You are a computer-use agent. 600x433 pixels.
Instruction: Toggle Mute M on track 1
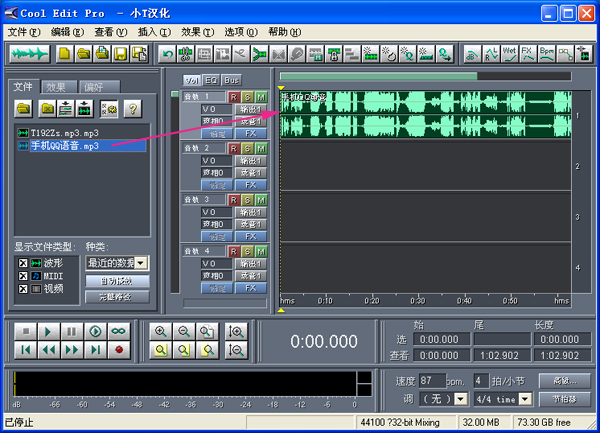point(261,97)
